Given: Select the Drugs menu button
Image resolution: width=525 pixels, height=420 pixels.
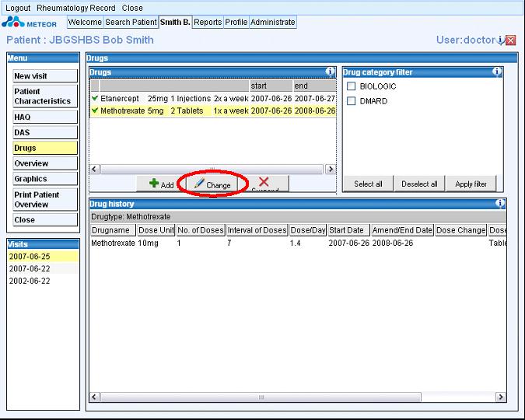Looking at the screenshot, I should (45, 148).
